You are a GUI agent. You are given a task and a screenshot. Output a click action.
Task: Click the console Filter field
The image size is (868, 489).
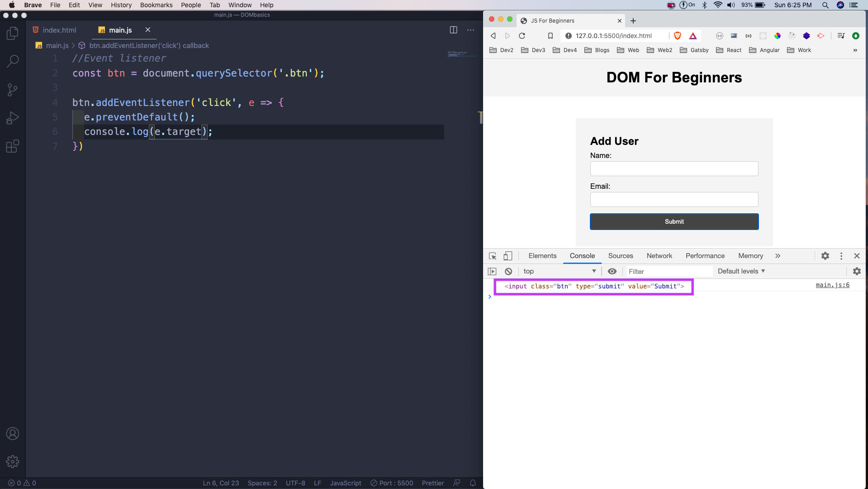pyautogui.click(x=669, y=271)
